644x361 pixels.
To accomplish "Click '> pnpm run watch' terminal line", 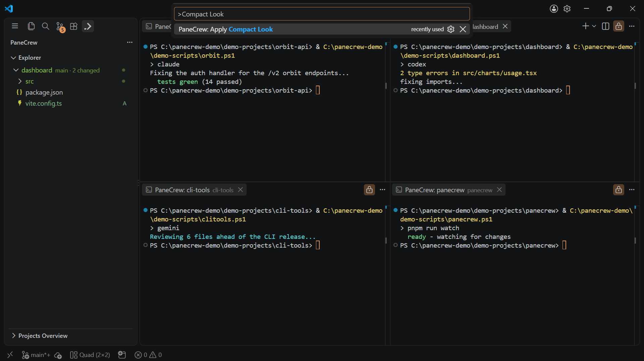I will click(x=430, y=228).
